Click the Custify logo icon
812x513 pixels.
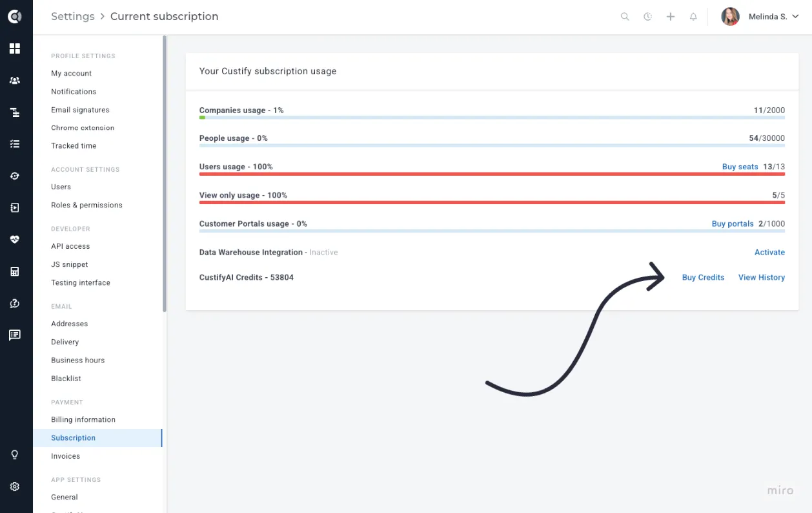click(15, 17)
